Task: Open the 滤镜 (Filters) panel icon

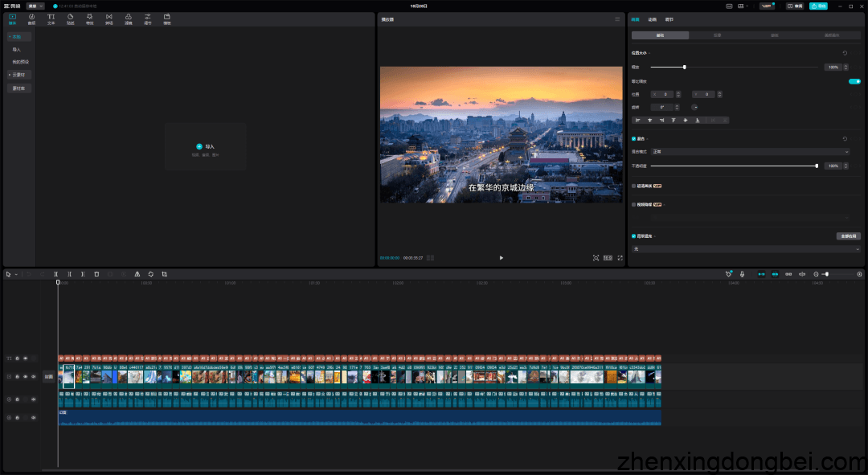Action: pos(128,18)
